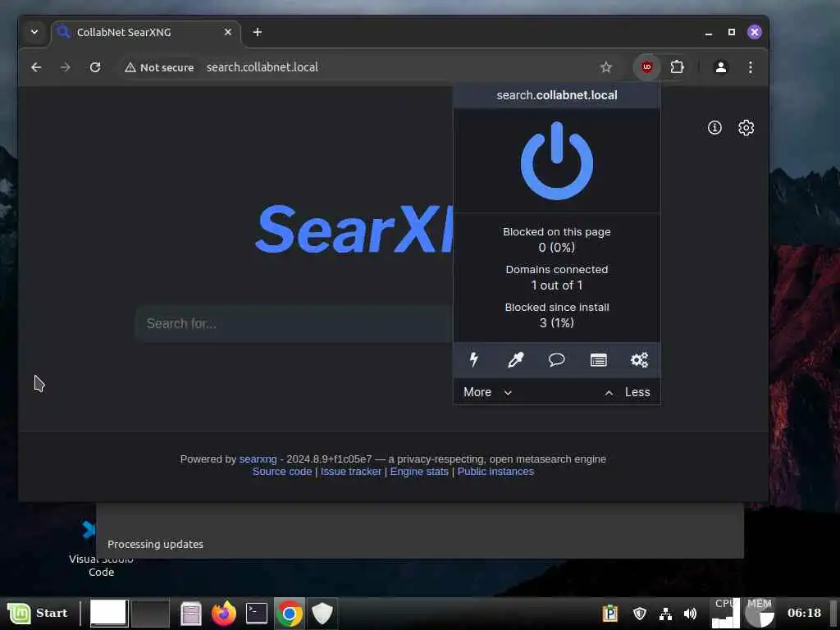Viewport: 840px width, 630px height.
Task: Bookmark this page with the star icon
Action: tap(606, 67)
